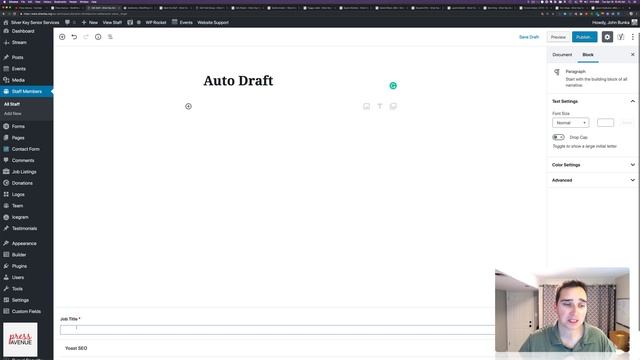Insert a Gallery block via quick-insert icon
Image resolution: width=640 pixels, height=360 pixels.
[x=393, y=106]
